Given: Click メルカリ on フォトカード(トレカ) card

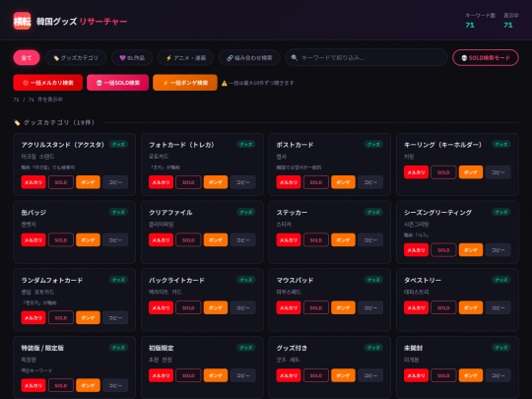Looking at the screenshot, I should pos(161,182).
